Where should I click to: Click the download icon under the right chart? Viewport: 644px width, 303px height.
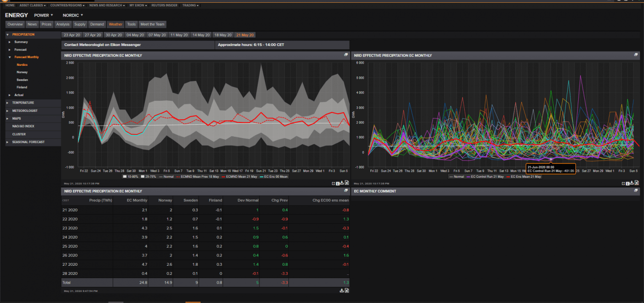632,183
